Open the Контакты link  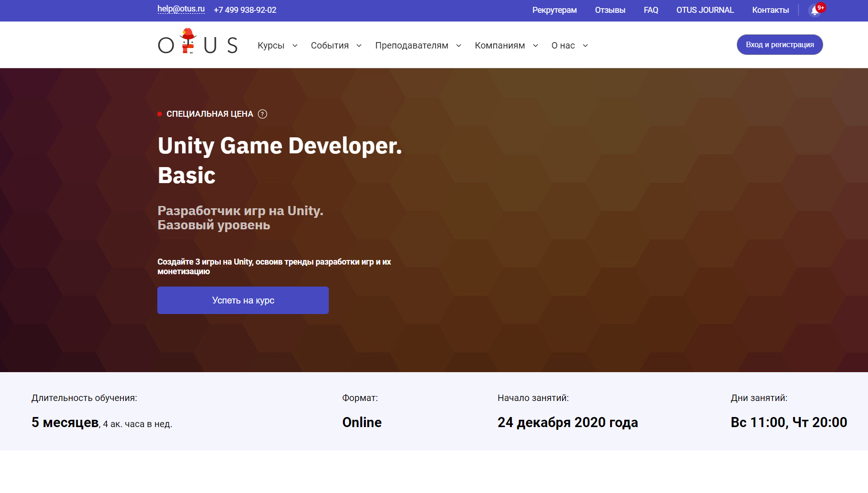771,10
